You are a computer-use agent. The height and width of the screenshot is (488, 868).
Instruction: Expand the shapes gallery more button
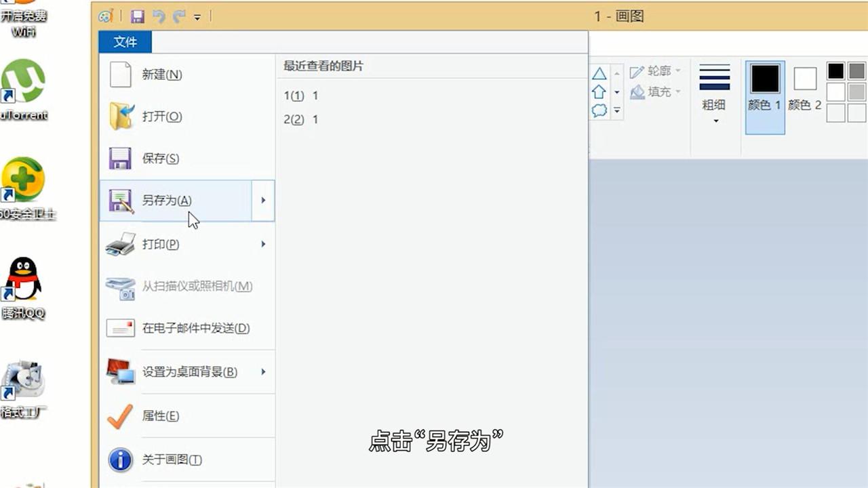point(617,110)
